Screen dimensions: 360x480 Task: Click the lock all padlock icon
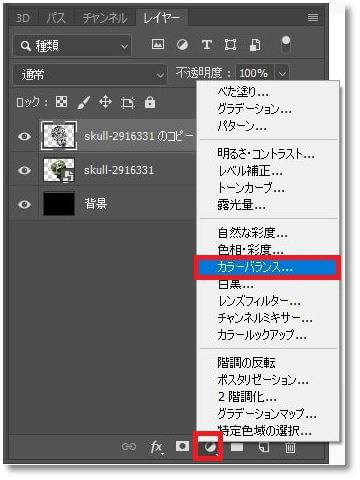point(150,102)
